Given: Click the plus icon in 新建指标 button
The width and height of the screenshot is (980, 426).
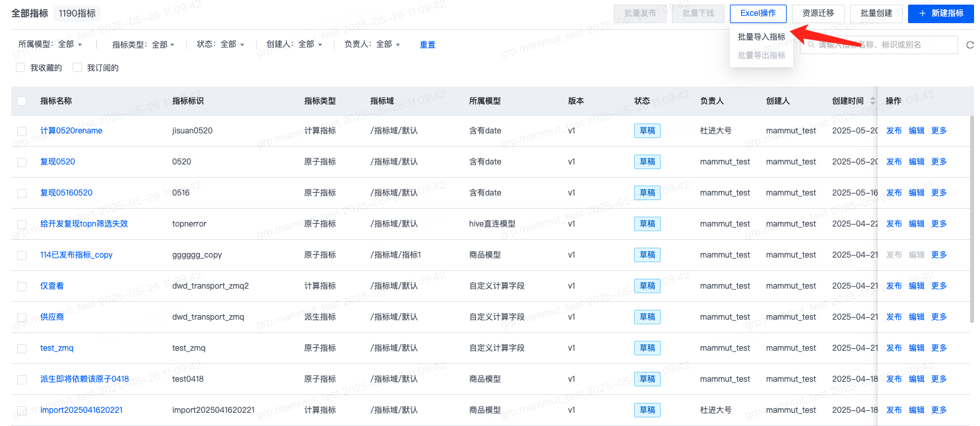Looking at the screenshot, I should pyautogui.click(x=923, y=13).
